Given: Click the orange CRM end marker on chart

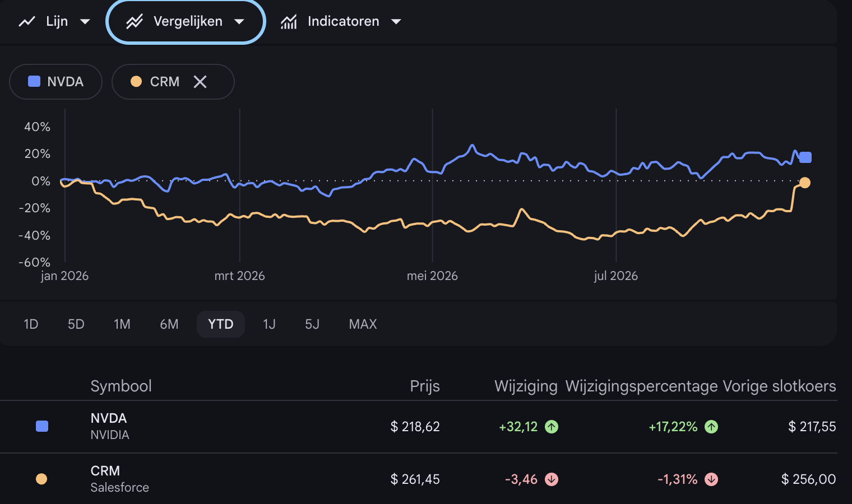Looking at the screenshot, I should [805, 183].
